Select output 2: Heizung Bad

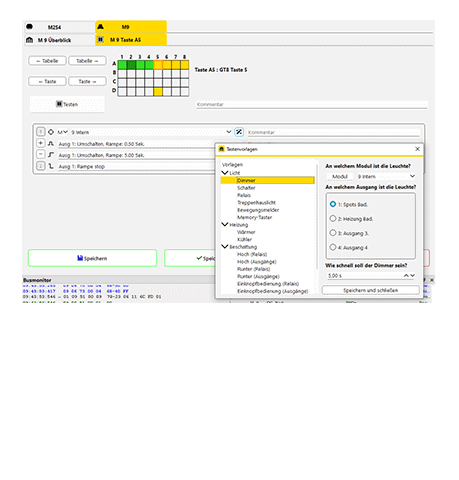pos(333,218)
